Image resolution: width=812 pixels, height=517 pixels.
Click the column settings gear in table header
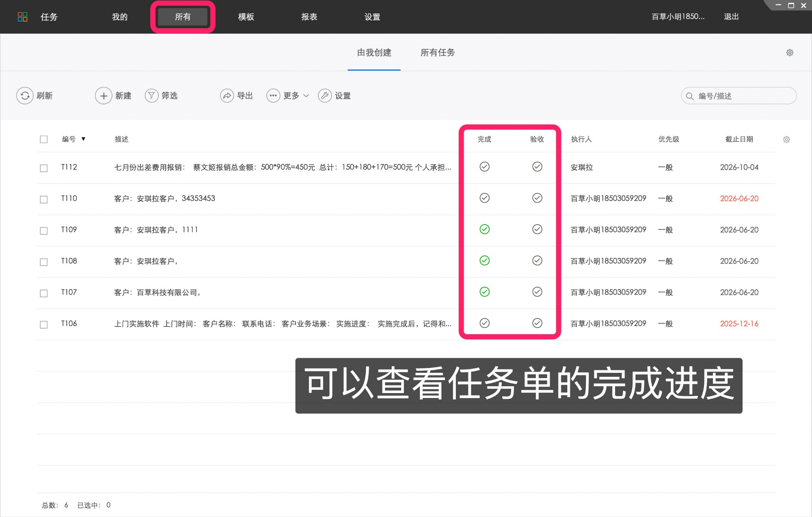pos(786,139)
